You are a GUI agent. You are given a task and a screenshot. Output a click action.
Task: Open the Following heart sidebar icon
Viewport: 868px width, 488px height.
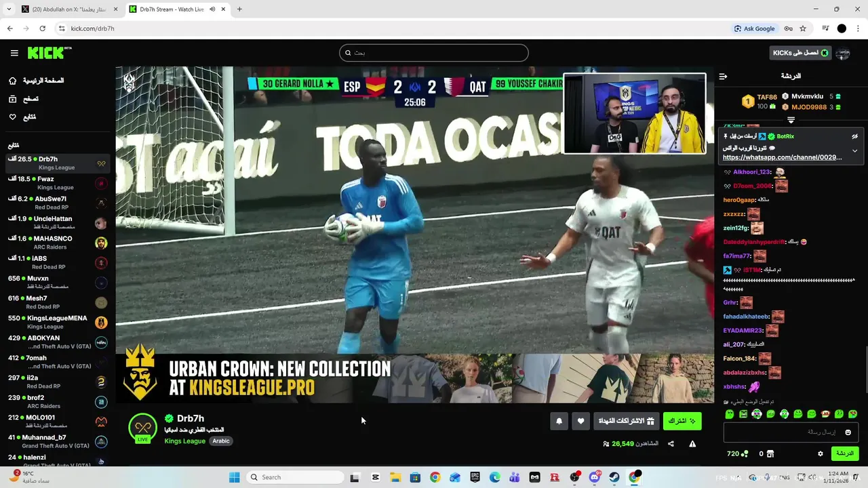(x=12, y=117)
